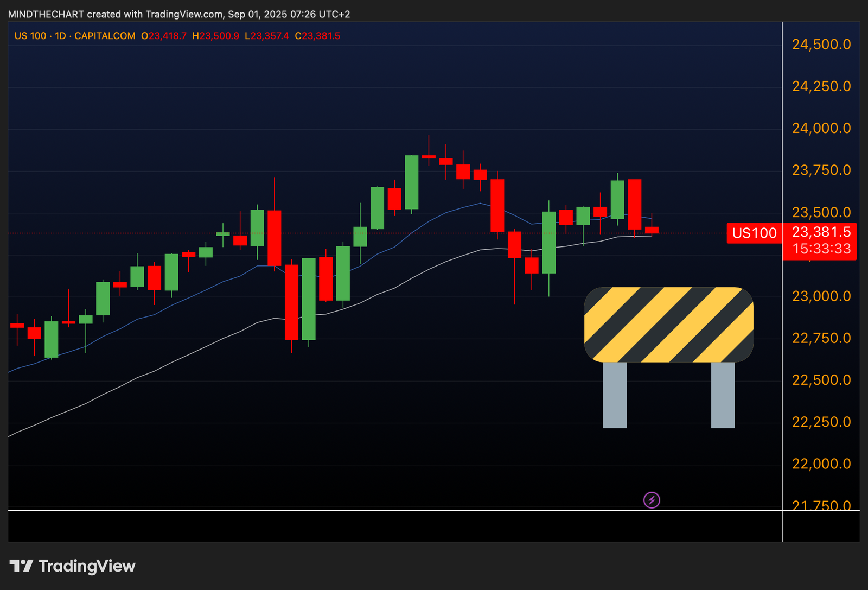Screen dimensions: 868x590
Task: Click the MINDTHECHART header caption text
Action: click(x=179, y=14)
